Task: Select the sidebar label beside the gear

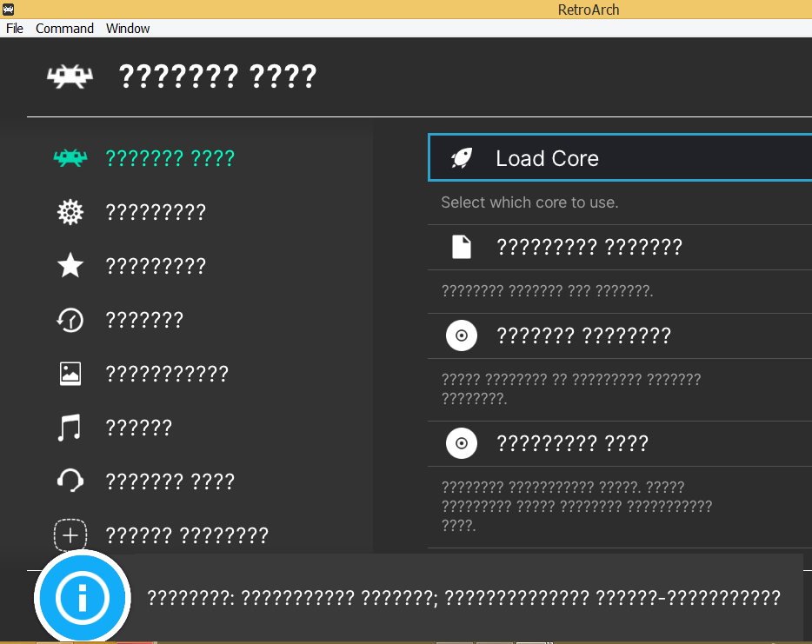Action: 156,212
